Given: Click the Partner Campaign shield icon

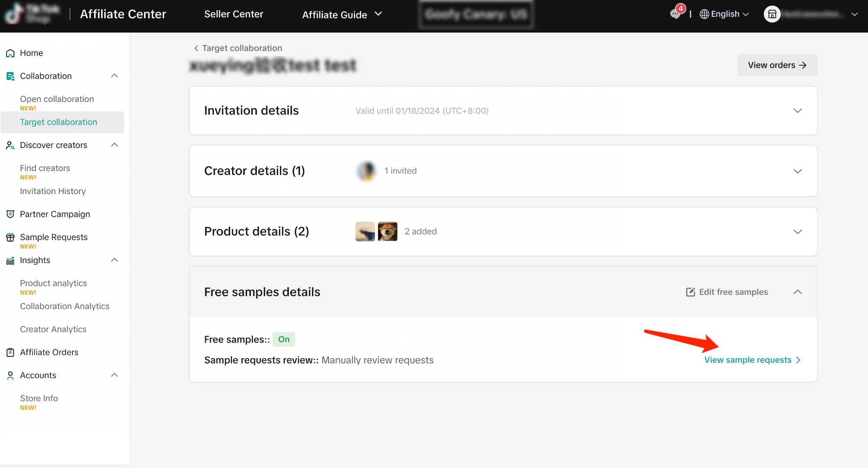Looking at the screenshot, I should 10,214.
